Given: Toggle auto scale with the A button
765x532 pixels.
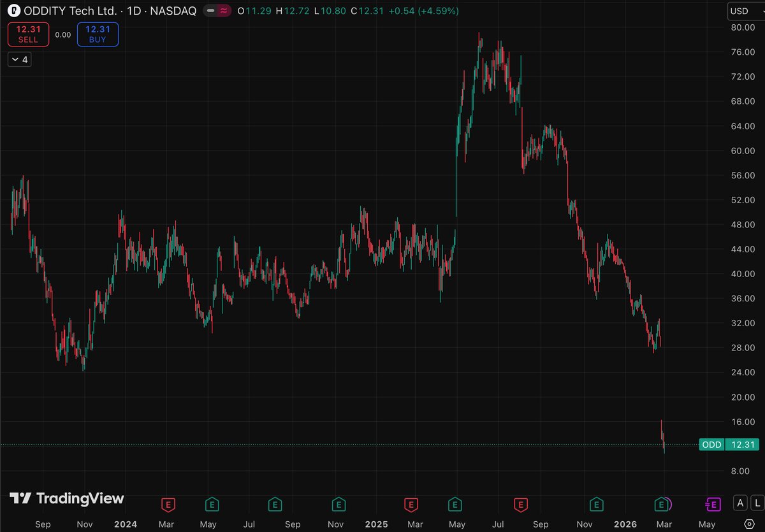Looking at the screenshot, I should [740, 502].
